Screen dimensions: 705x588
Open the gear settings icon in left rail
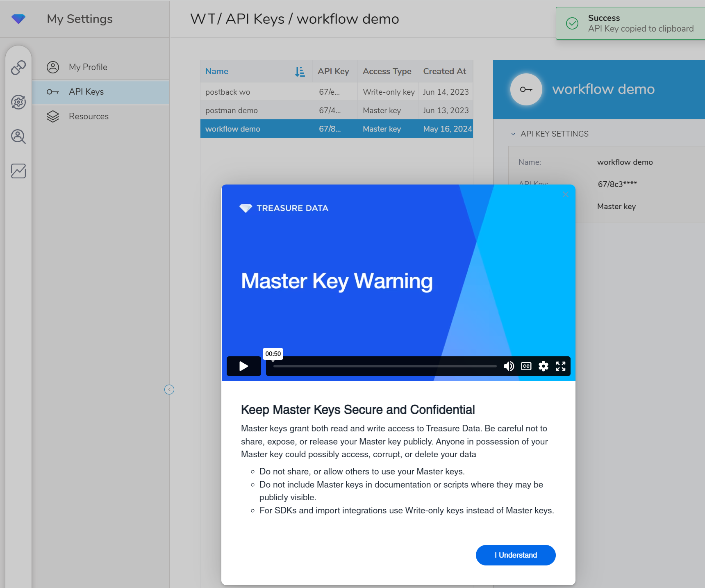18,102
